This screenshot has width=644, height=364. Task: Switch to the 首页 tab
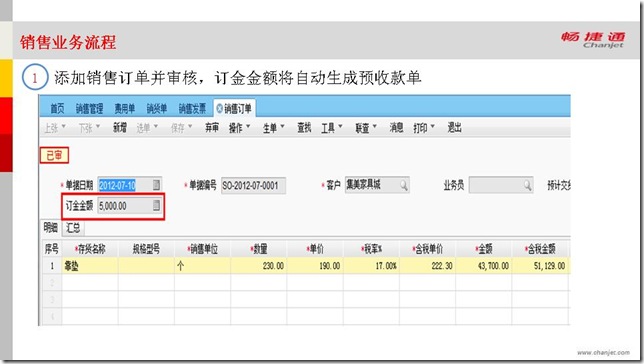tap(58, 108)
